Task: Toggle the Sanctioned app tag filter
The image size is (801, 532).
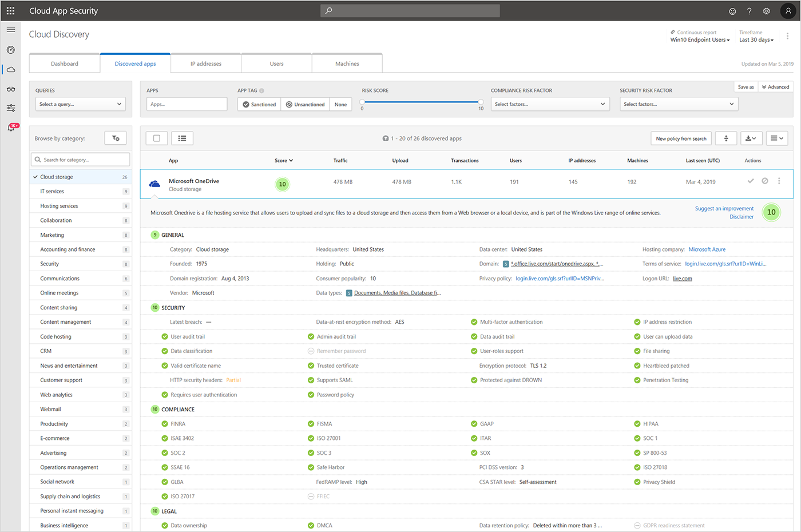Action: (x=259, y=104)
